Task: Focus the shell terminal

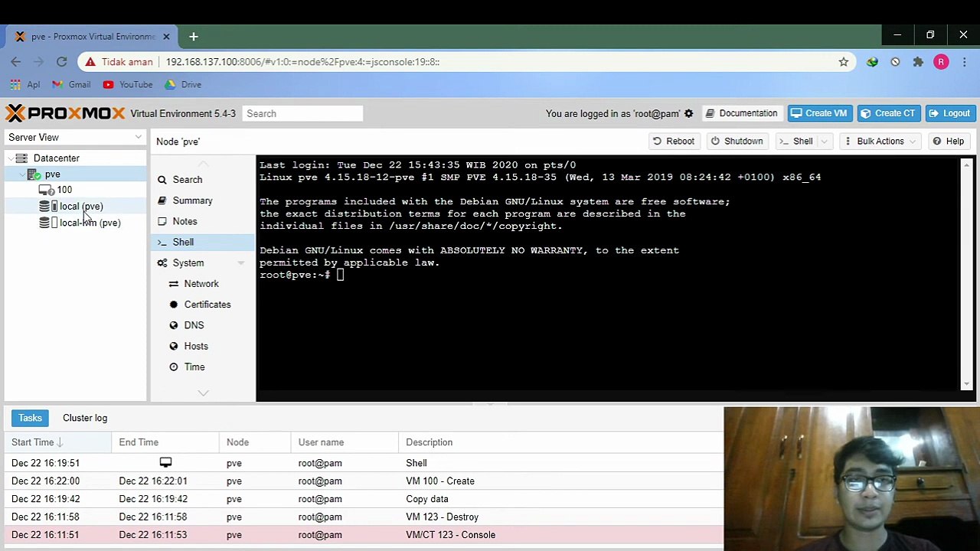Action: click(609, 273)
